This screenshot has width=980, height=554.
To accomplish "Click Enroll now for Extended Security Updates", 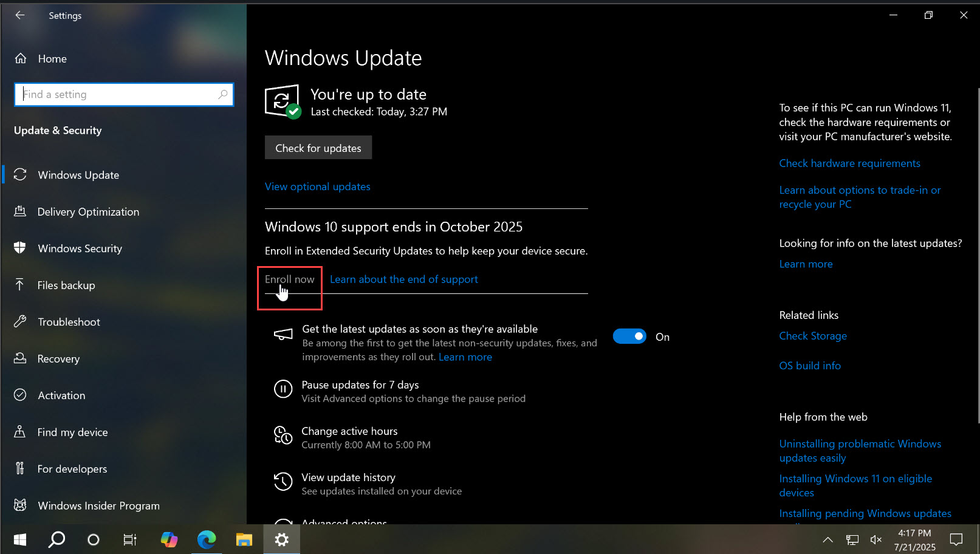I will coord(289,279).
